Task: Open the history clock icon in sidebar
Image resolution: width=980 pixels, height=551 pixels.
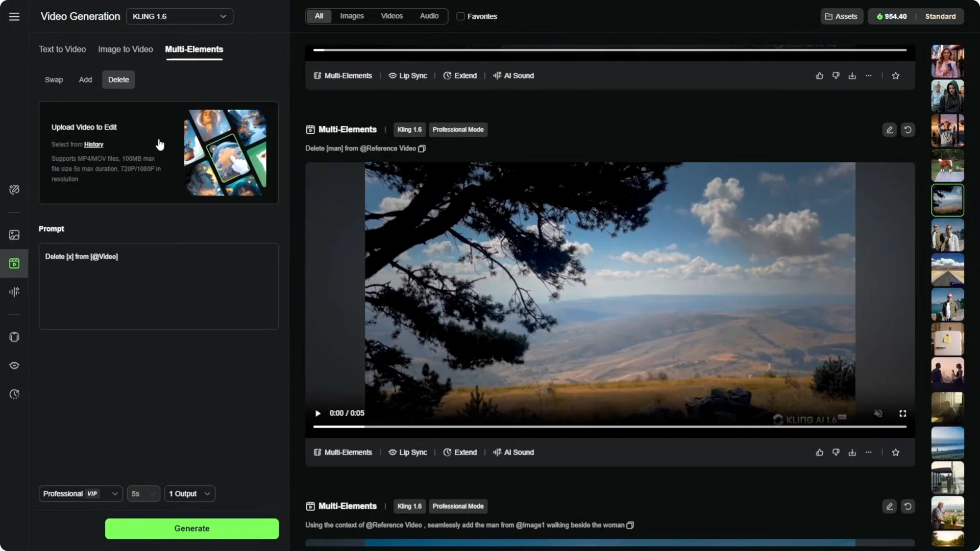Action: pos(14,394)
